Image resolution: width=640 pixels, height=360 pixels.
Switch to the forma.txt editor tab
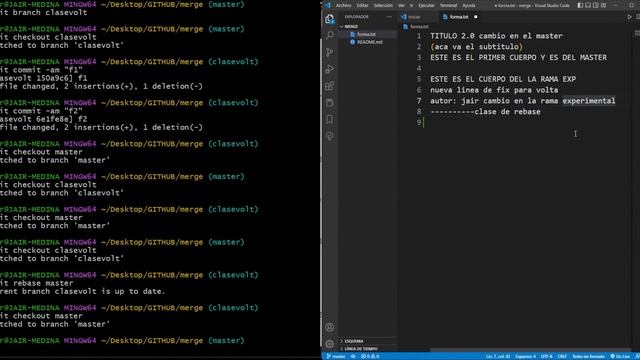[459, 17]
